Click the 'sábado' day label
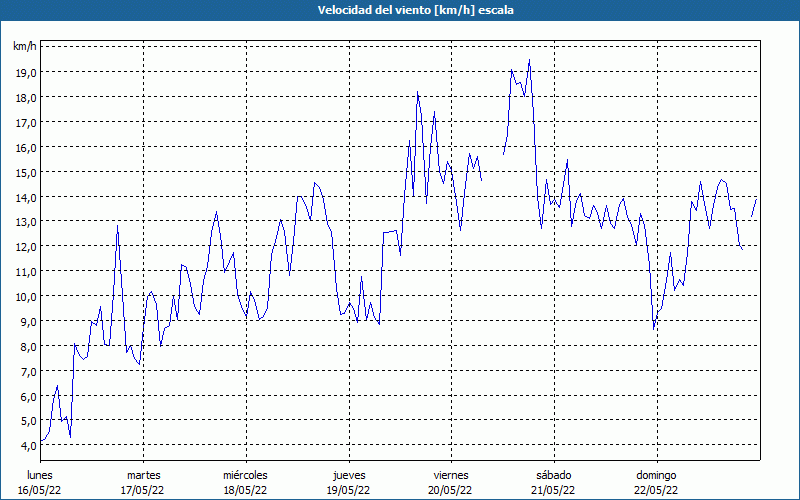Image resolution: width=800 pixels, height=500 pixels. click(x=554, y=475)
